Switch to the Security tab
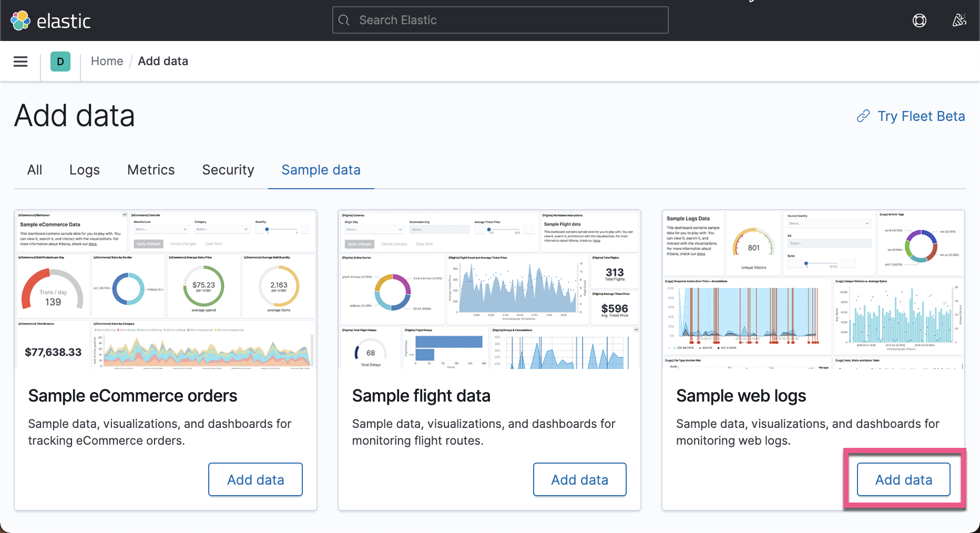 click(228, 169)
